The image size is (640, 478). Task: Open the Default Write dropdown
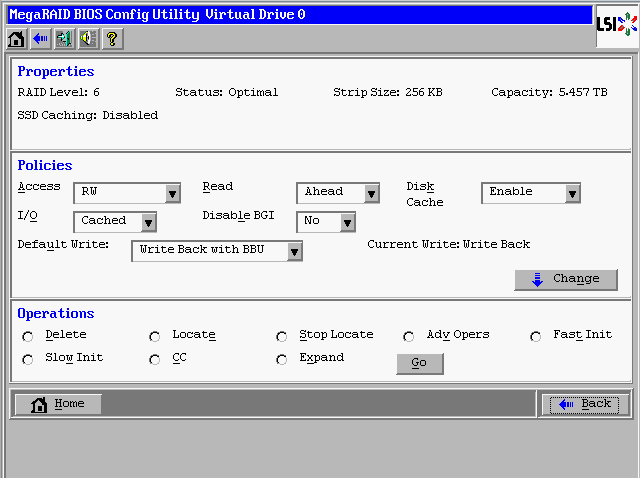pos(217,251)
